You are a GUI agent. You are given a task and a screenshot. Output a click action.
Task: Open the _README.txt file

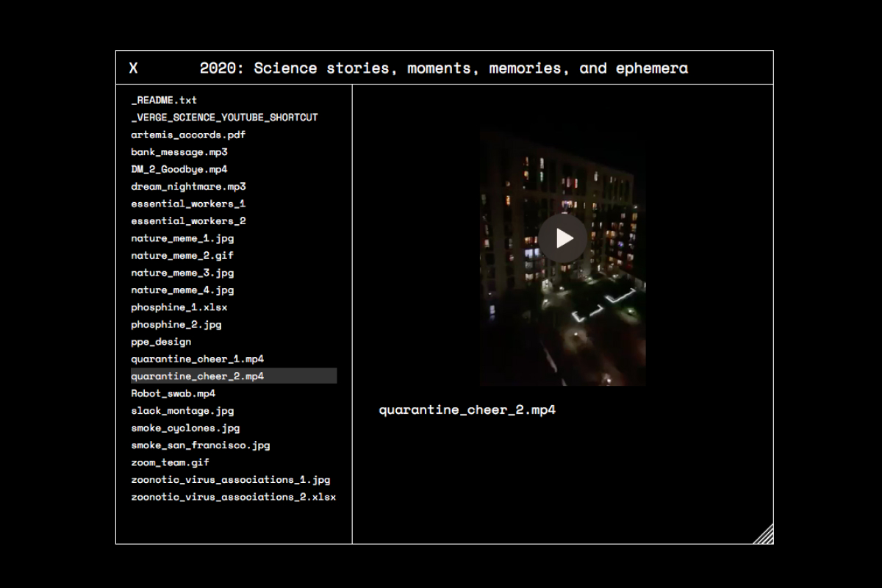[x=164, y=100]
